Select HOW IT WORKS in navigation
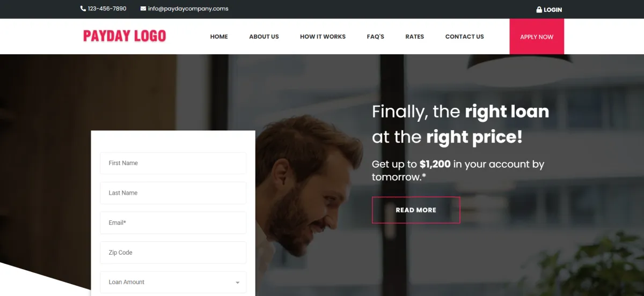 point(323,36)
